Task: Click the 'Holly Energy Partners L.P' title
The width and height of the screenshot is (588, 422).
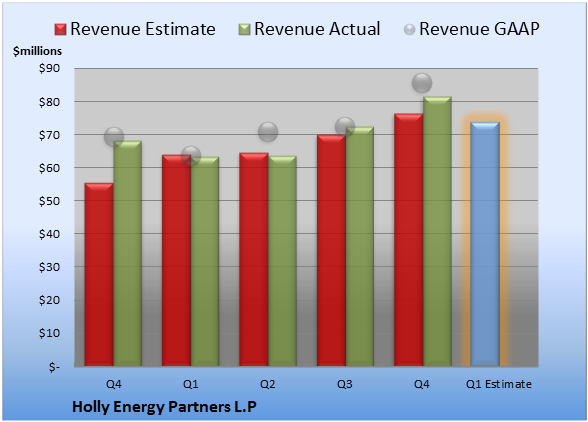Action: (164, 407)
